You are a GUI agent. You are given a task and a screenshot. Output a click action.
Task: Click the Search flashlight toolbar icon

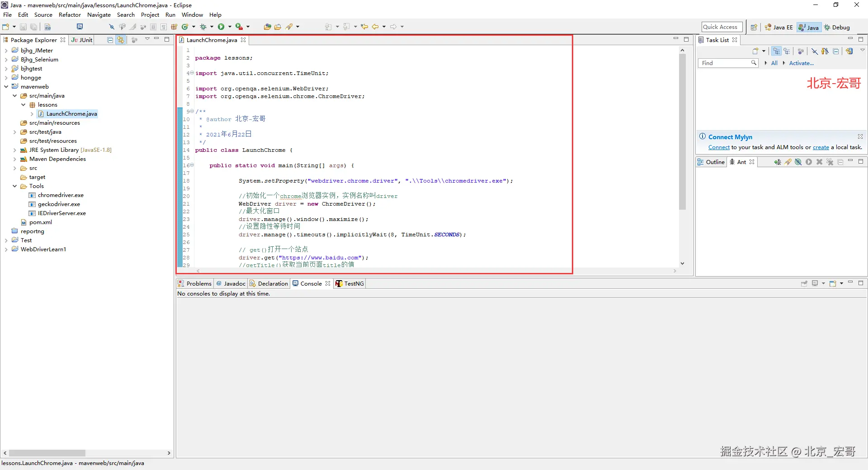coord(289,27)
